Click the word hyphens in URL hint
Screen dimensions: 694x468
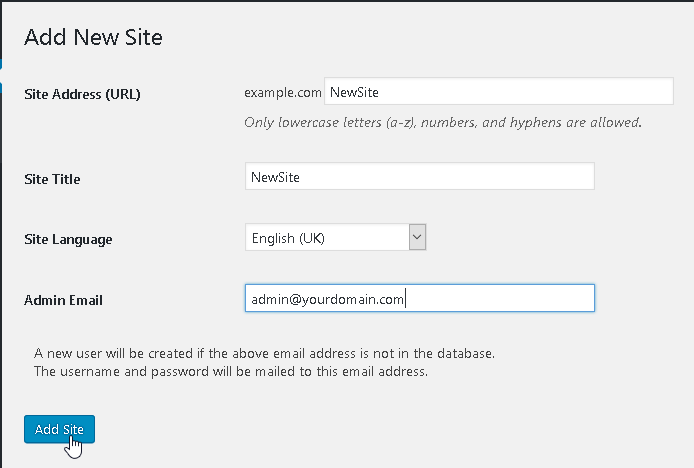coord(536,122)
